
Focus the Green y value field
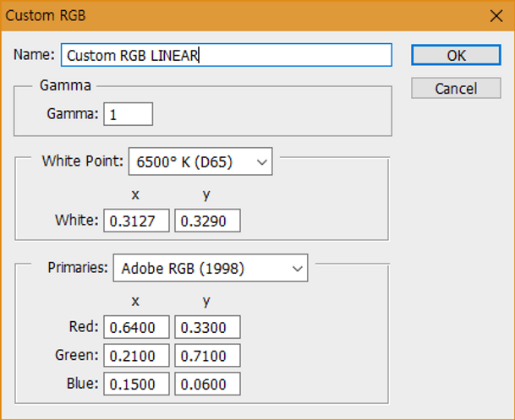click(207, 355)
